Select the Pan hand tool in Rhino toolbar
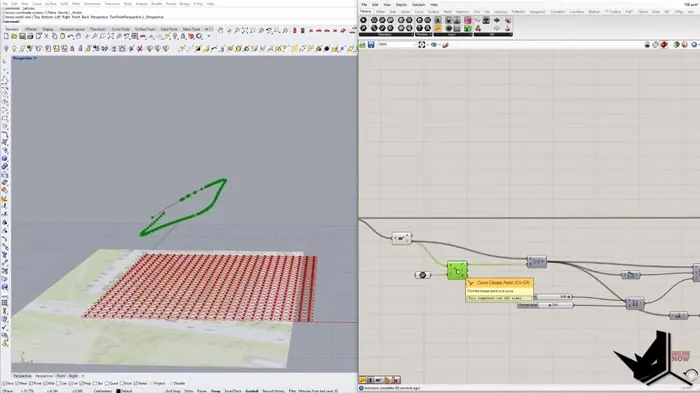 coord(78,36)
